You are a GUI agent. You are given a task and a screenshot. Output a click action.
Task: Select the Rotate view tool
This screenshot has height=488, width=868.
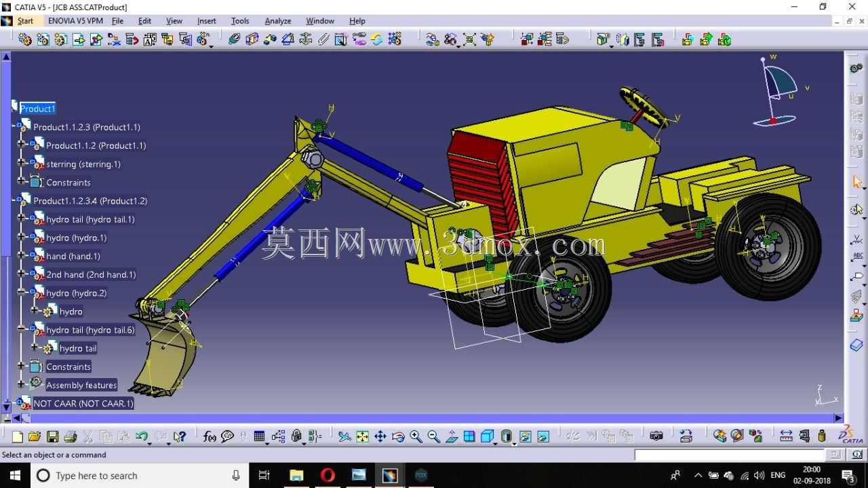(398, 436)
